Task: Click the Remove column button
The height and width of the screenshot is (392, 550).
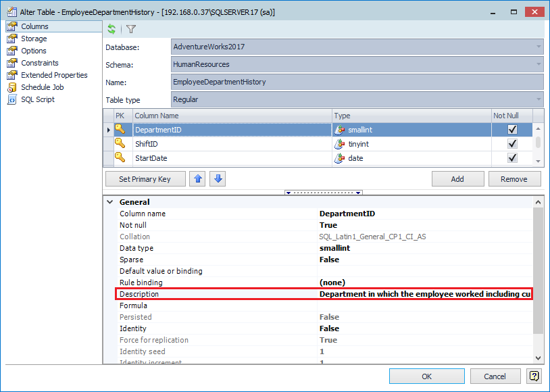Action: click(514, 179)
